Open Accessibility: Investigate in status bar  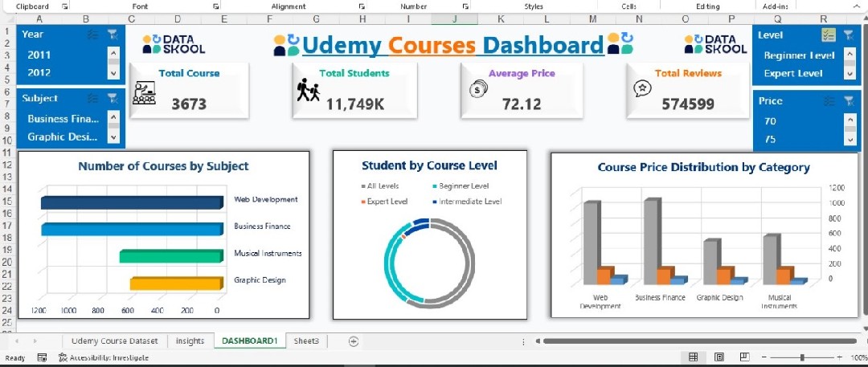103,357
